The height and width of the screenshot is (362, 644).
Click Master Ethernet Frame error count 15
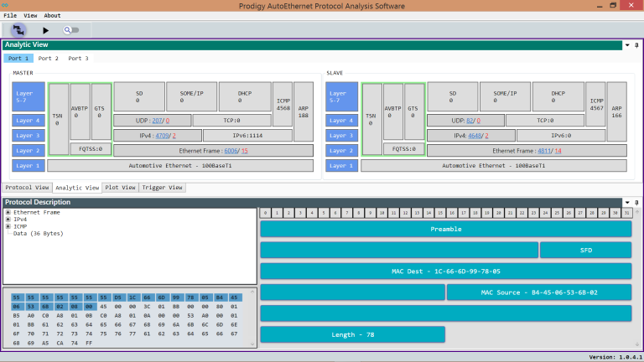tap(244, 151)
